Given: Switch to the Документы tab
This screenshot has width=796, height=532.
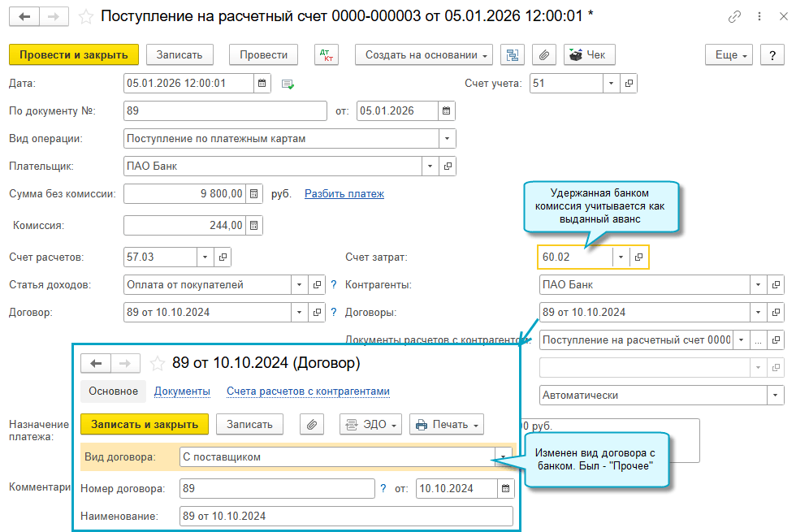Looking at the screenshot, I should point(182,391).
